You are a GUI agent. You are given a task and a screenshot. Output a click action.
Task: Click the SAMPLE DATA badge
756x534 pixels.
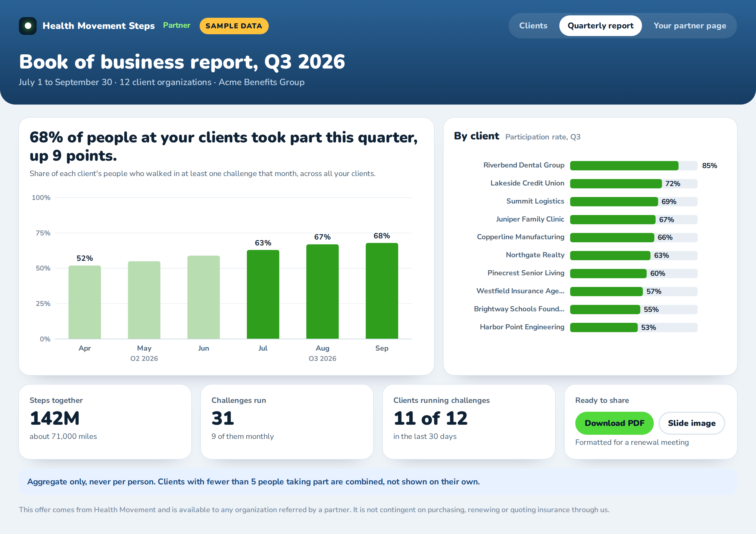click(x=234, y=26)
